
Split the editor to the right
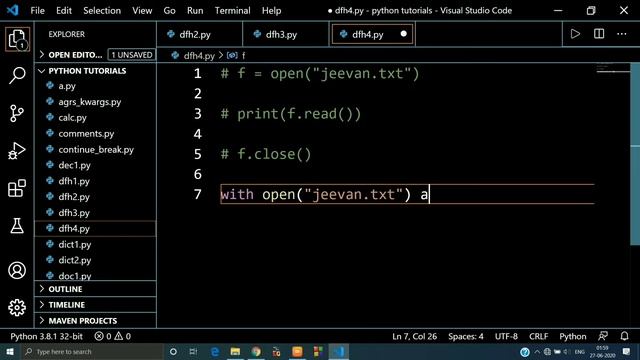click(x=599, y=34)
